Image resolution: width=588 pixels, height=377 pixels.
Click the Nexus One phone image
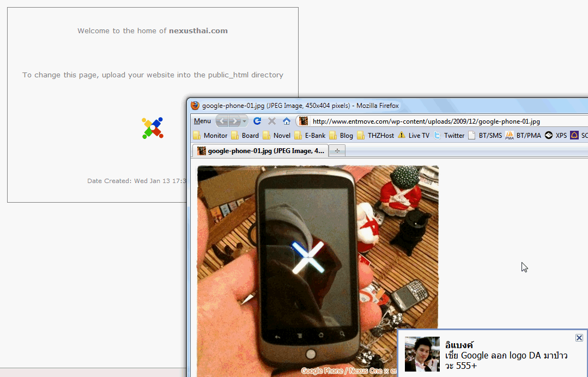point(318,271)
